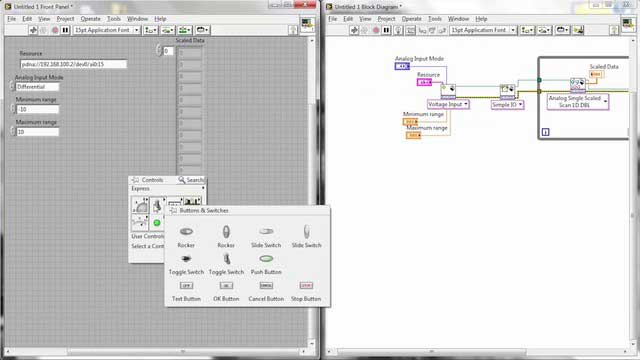Pick the Push Button control
640x360 pixels.
[x=266, y=264]
